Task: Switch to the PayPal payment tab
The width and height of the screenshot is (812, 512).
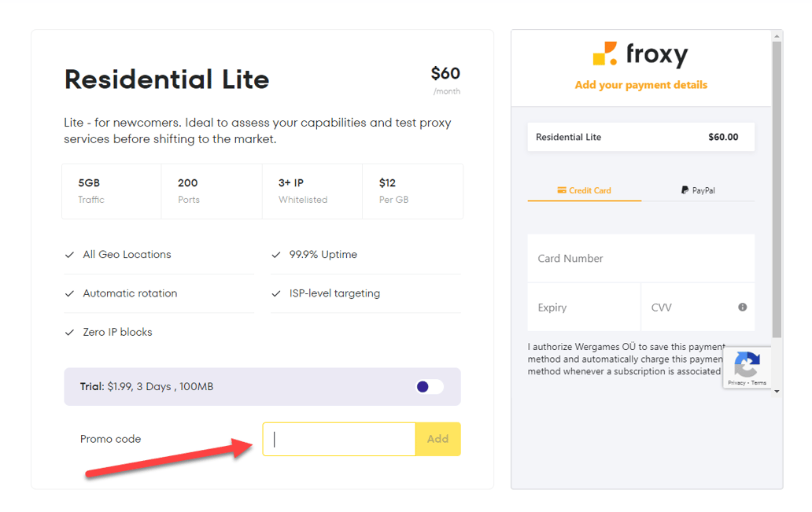Action: (699, 190)
